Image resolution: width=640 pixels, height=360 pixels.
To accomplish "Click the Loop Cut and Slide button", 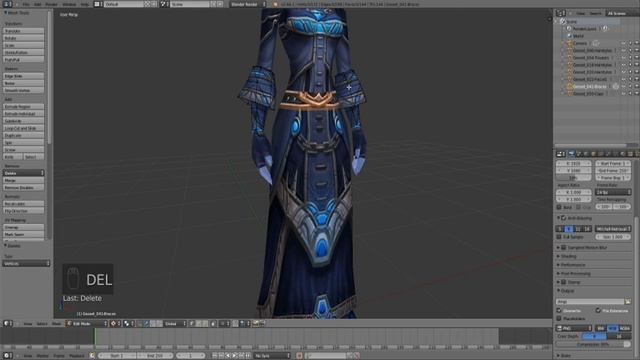I will pos(24,128).
